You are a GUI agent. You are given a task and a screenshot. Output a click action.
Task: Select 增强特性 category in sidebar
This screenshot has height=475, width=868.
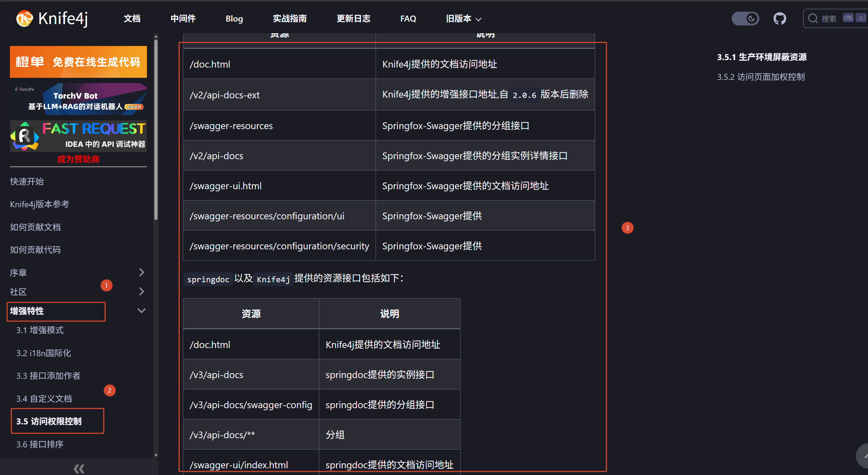click(x=27, y=311)
